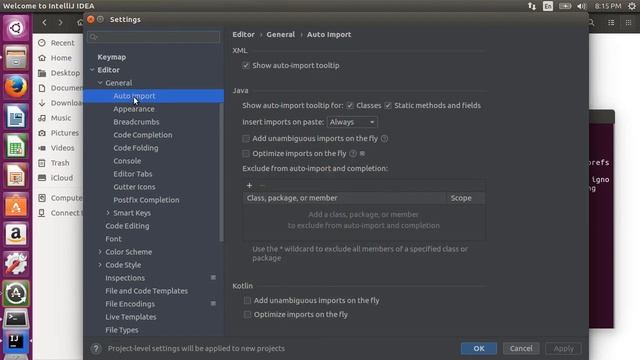This screenshot has width=640, height=360.
Task: Open Insert imports on paste dropdown
Action: click(x=352, y=122)
